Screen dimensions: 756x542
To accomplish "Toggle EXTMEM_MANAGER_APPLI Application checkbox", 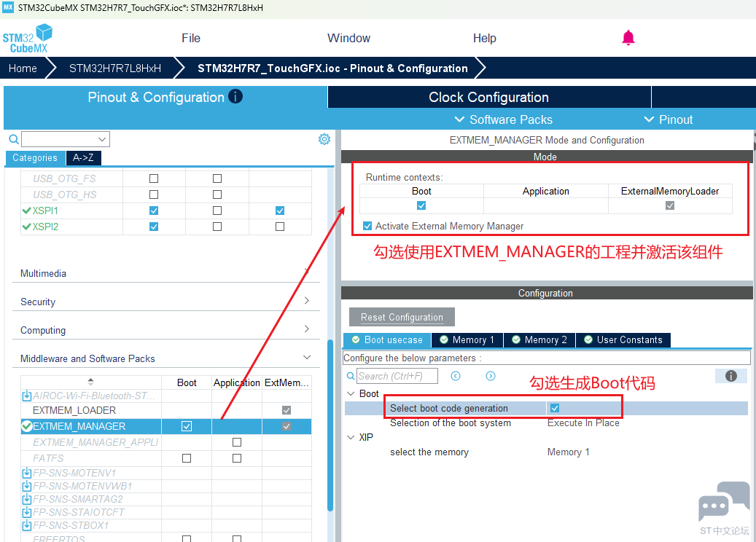I will pos(237,442).
